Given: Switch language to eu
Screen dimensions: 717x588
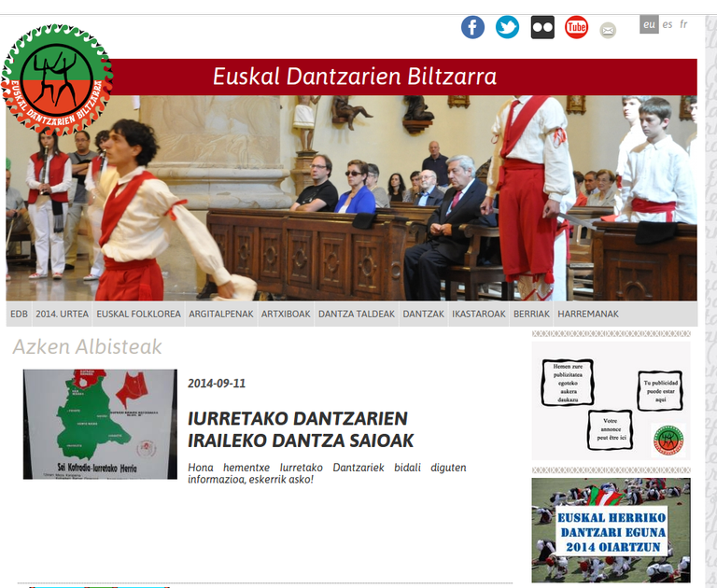Looking at the screenshot, I should pyautogui.click(x=649, y=24).
